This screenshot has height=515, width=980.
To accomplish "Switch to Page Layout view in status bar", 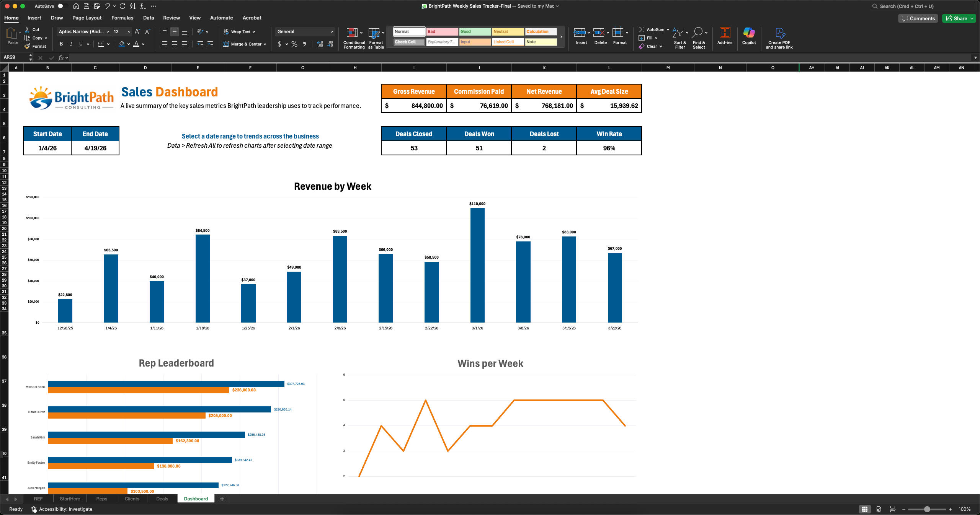I will click(x=879, y=509).
